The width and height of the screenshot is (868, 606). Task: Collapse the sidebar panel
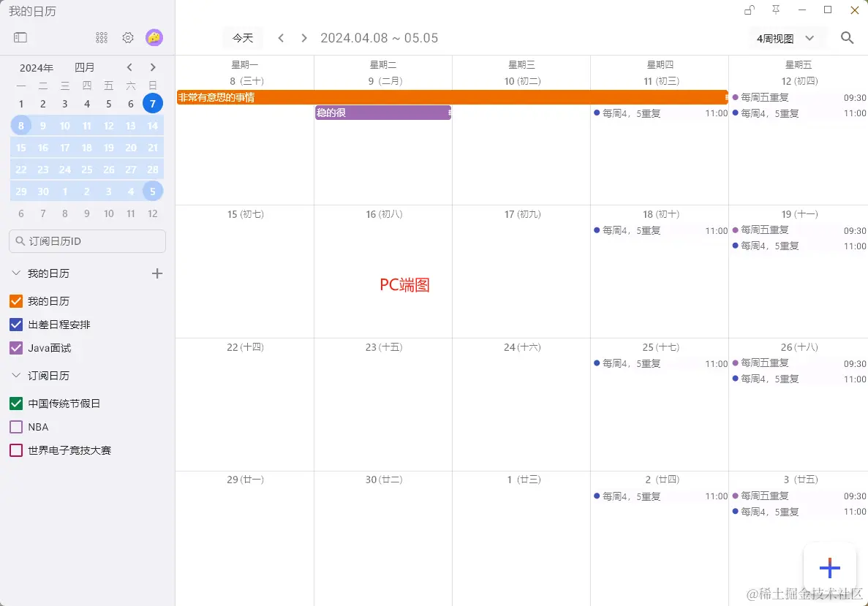20,37
